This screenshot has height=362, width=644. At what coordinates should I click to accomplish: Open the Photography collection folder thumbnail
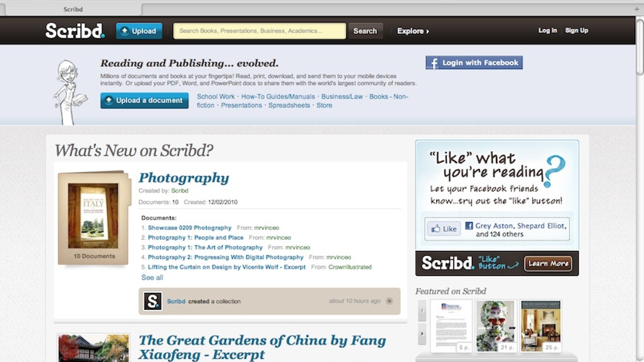(94, 217)
